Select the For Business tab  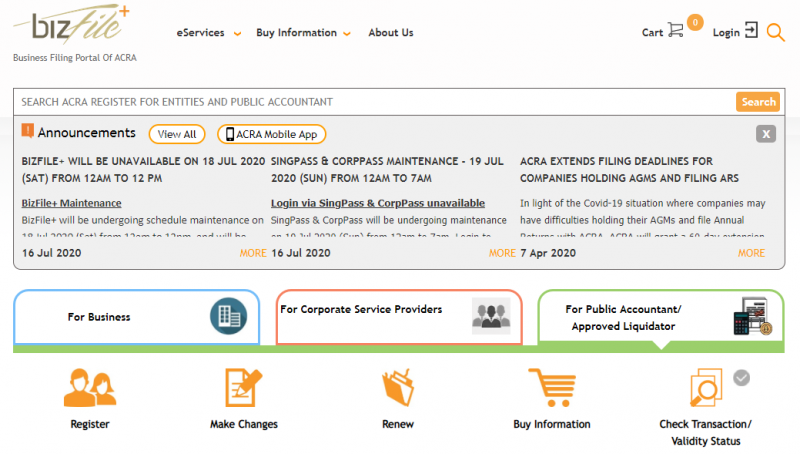pyautogui.click(x=137, y=317)
